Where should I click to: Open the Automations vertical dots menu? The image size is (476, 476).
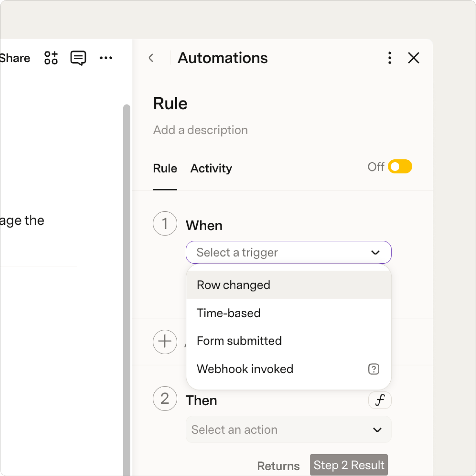pyautogui.click(x=390, y=58)
